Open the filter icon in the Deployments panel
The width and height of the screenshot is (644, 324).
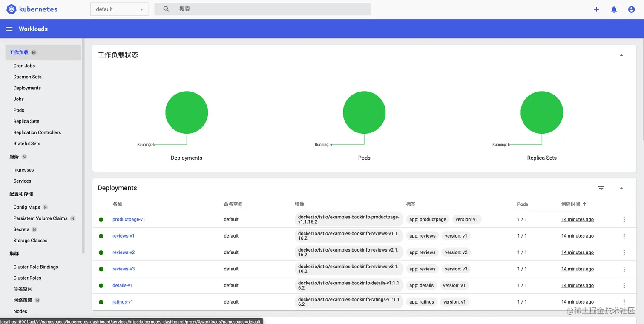tap(601, 188)
